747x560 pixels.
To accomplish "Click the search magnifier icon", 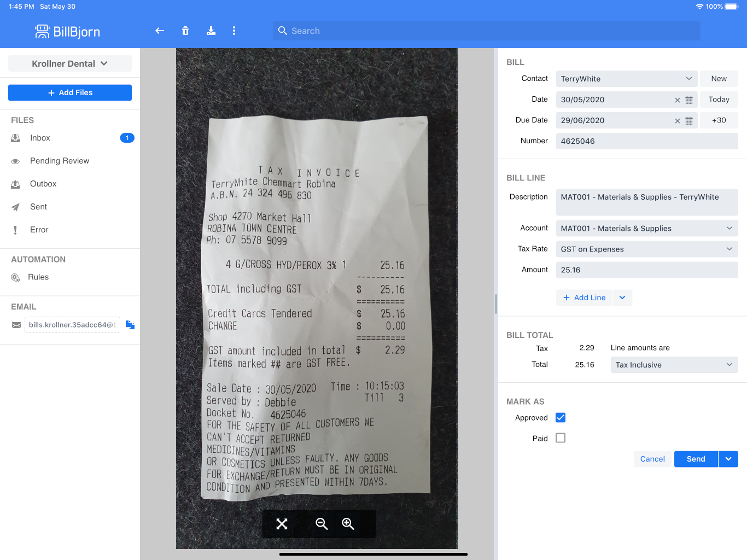I will [283, 31].
